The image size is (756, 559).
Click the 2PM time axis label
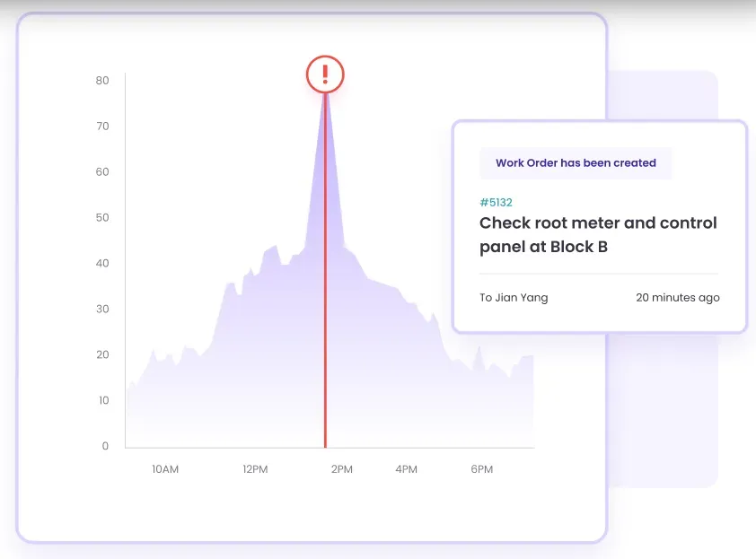pyautogui.click(x=341, y=469)
